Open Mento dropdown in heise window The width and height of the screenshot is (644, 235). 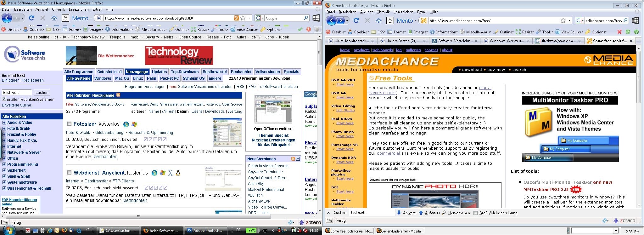[x=91, y=18]
